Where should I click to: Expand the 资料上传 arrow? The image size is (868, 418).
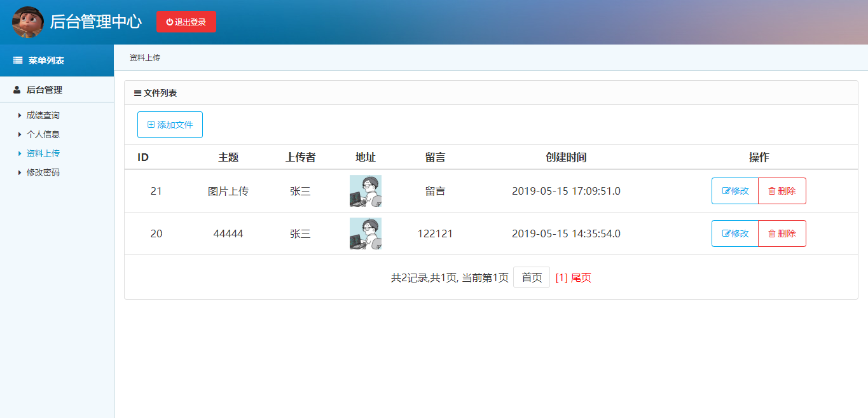[20, 153]
